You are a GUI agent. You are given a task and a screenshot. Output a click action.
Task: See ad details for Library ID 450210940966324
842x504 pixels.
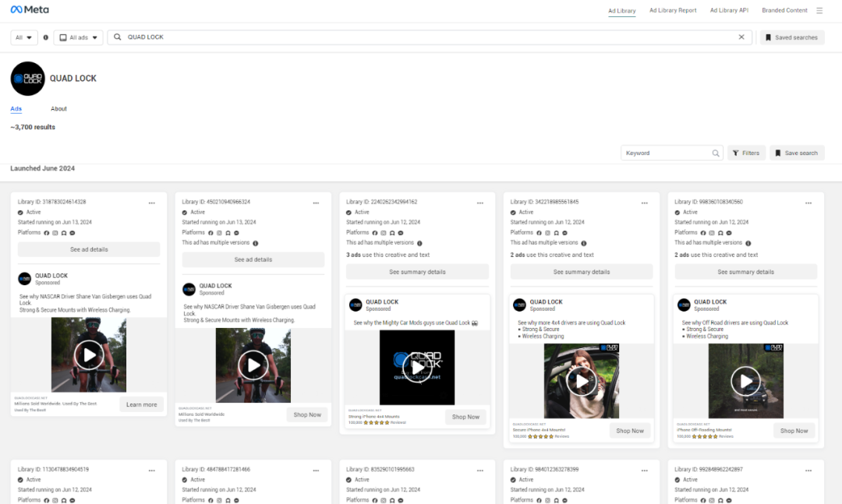(x=253, y=259)
